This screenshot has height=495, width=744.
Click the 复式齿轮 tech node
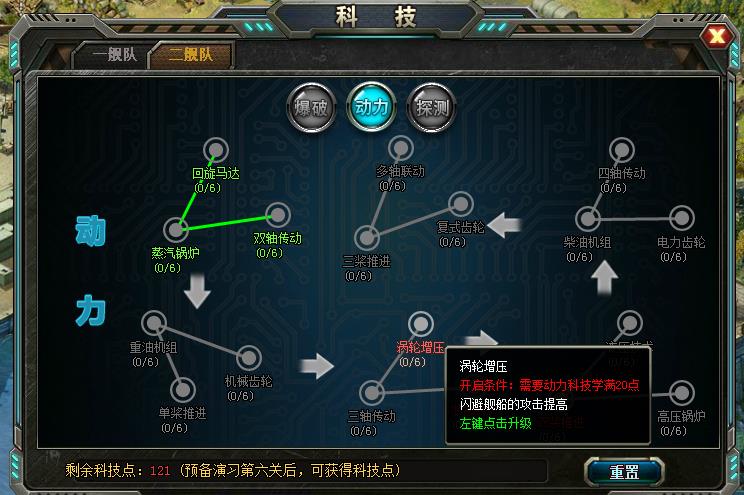(x=460, y=205)
